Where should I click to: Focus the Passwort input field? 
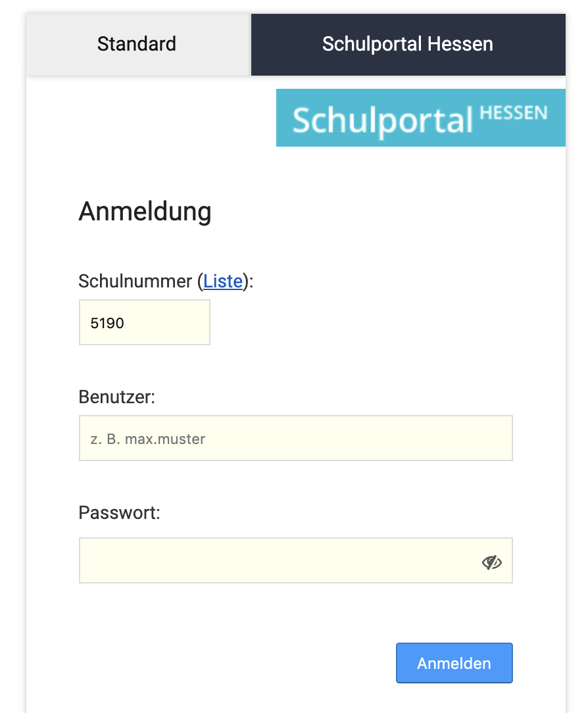(x=276, y=560)
